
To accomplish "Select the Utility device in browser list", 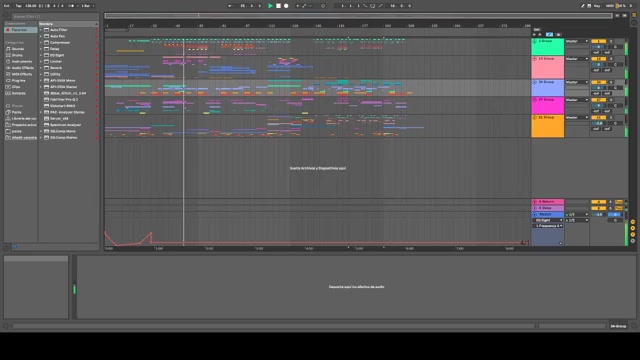I will 55,74.
